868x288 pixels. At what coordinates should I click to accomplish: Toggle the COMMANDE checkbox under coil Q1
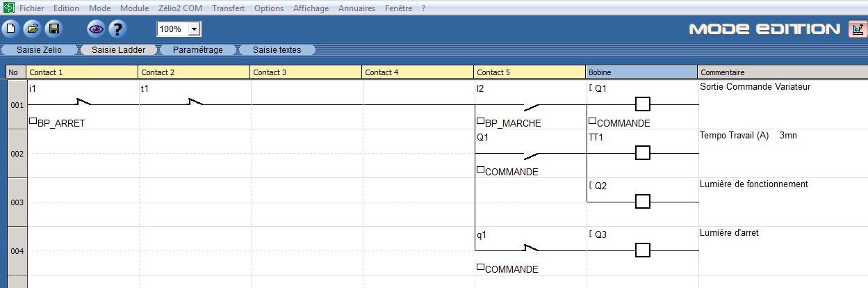click(592, 121)
